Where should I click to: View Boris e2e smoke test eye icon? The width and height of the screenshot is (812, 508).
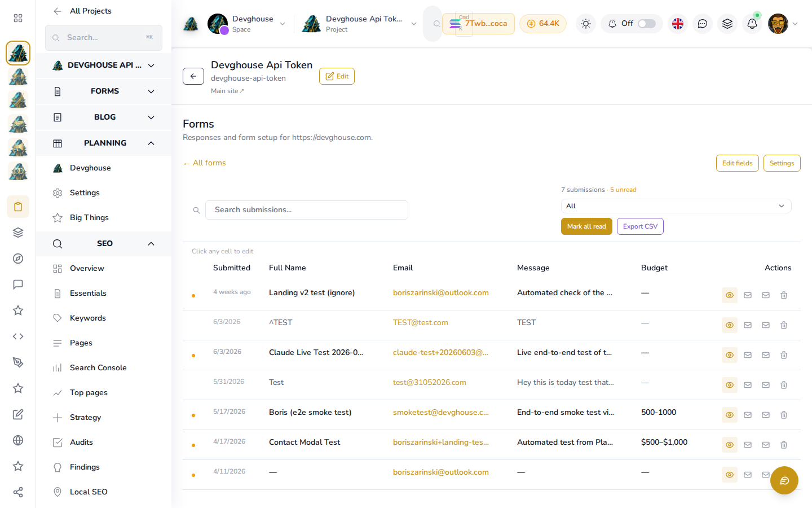tap(730, 415)
